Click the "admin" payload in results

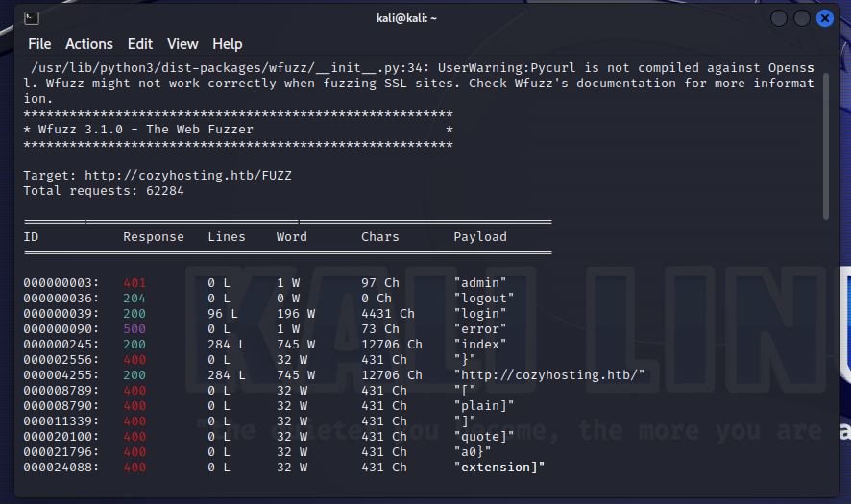[x=480, y=282]
